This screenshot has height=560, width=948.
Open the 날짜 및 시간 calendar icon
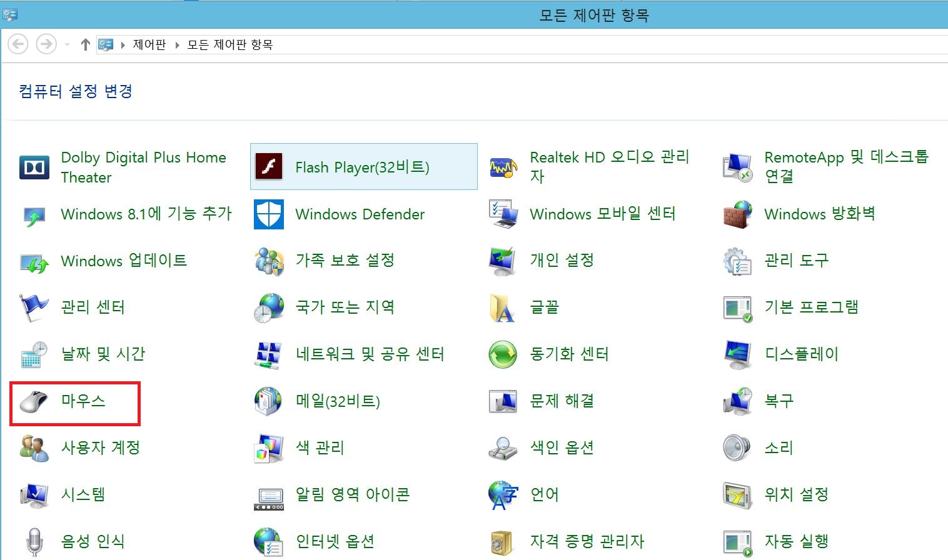[34, 354]
